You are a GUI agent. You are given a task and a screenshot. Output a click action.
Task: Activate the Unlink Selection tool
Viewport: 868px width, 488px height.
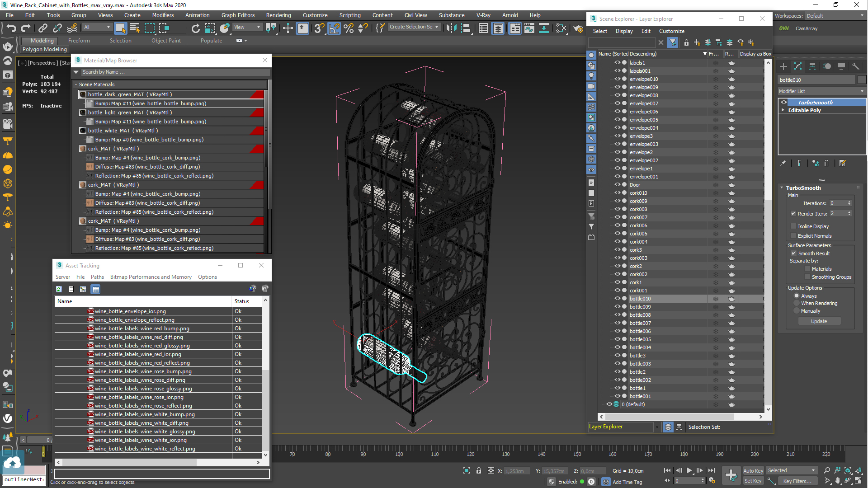click(57, 28)
